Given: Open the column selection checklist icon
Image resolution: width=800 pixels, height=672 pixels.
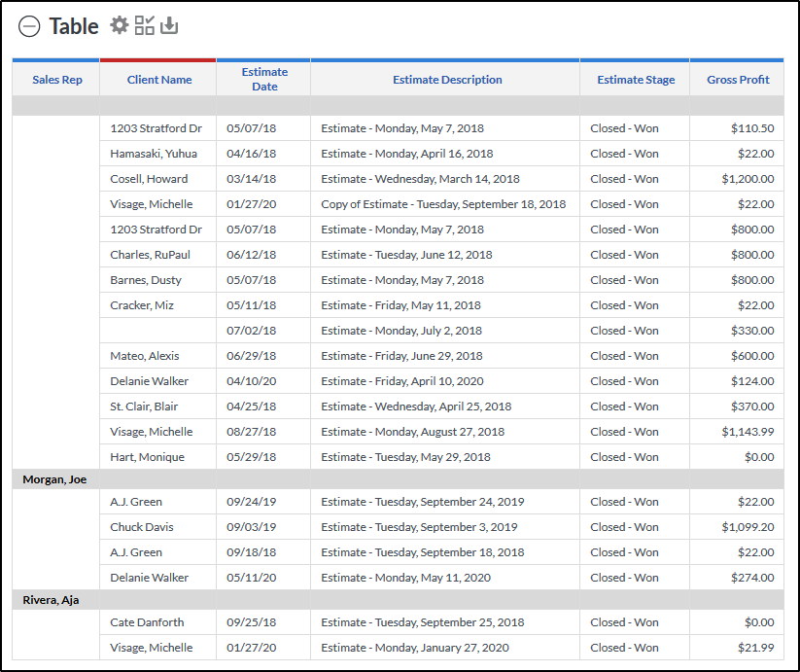Looking at the screenshot, I should click(x=145, y=25).
